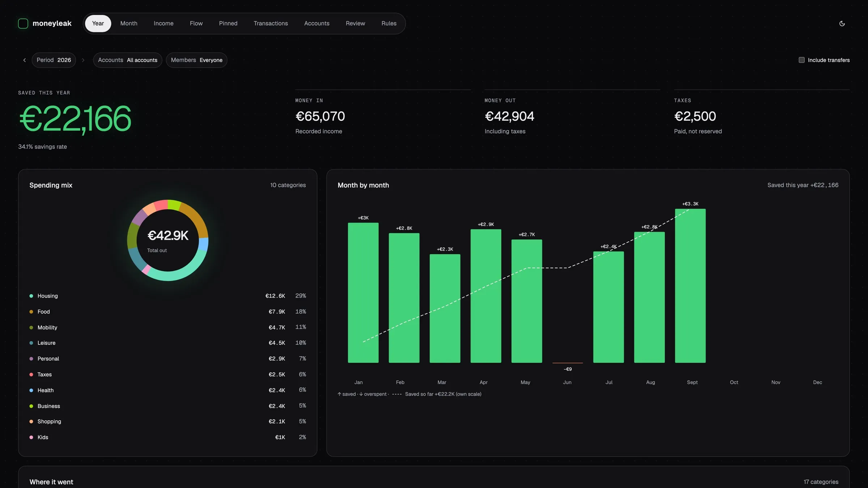The image size is (868, 488).
Task: Open the Pinned tab
Action: [x=228, y=23]
